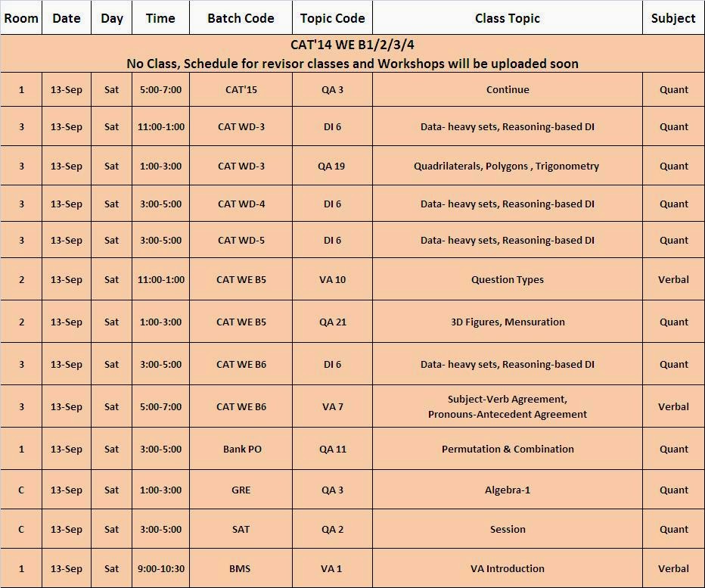Screen dimensions: 705x588
Task: Click the room C cell in GRE row
Action: point(21,490)
